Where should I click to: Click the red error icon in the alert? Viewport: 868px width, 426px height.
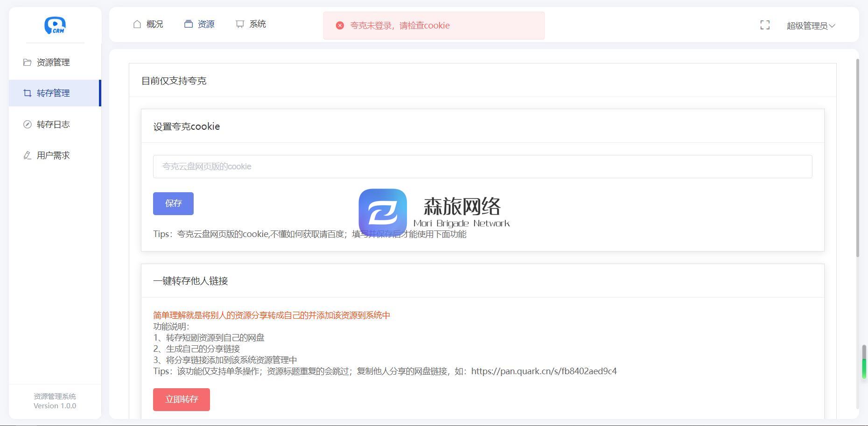coord(340,26)
